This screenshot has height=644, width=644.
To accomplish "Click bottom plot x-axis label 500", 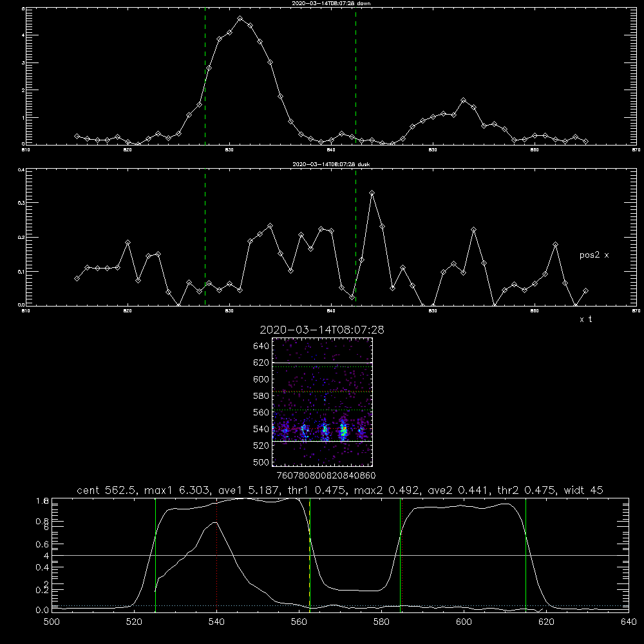I will tap(52, 622).
